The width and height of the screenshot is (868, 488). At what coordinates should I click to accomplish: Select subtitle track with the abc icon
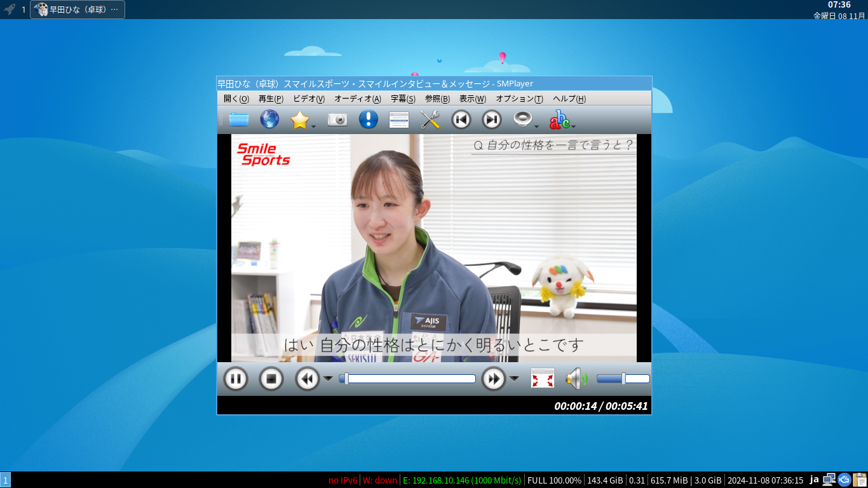(560, 119)
